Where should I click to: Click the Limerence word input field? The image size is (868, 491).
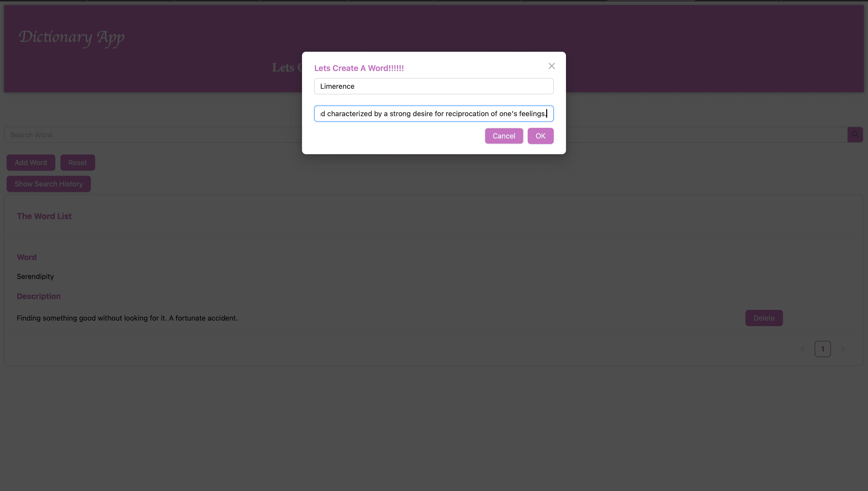point(433,86)
